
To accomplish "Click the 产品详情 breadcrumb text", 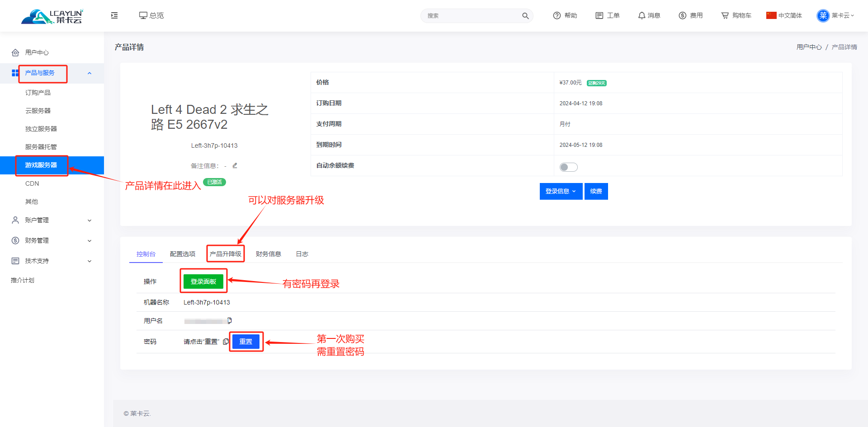I will [x=844, y=47].
